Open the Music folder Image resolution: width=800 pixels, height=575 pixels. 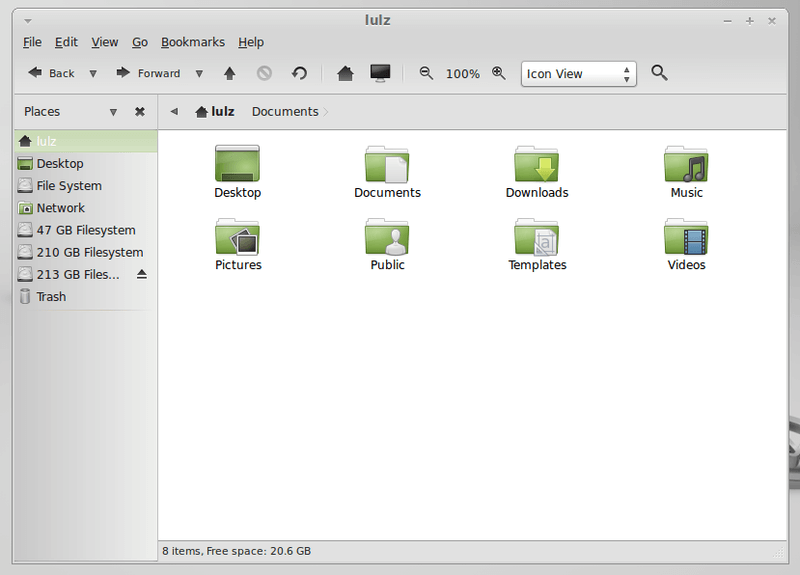pyautogui.click(x=686, y=172)
